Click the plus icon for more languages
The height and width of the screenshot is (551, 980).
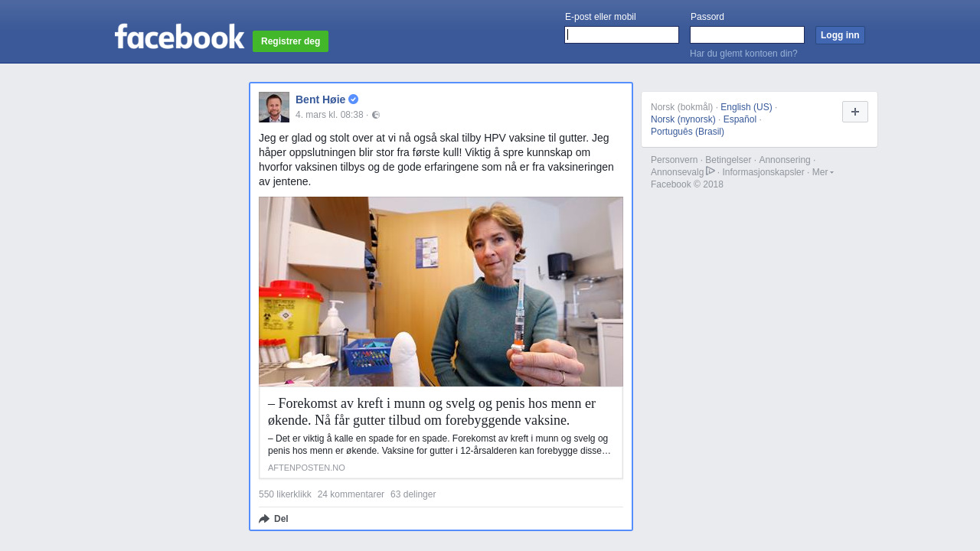coord(855,112)
